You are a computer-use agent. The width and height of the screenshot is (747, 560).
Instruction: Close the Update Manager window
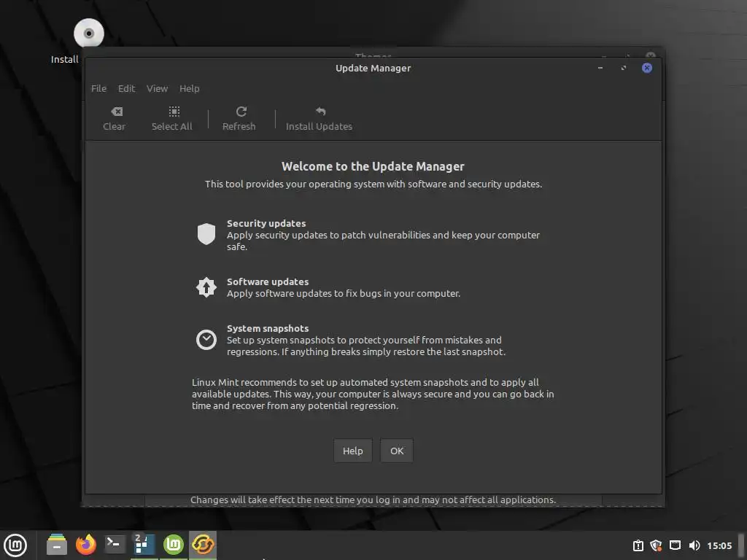click(x=647, y=68)
